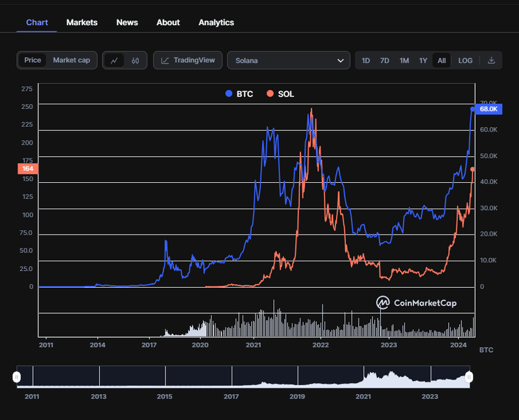Click the range navigator mini chart

243,377
